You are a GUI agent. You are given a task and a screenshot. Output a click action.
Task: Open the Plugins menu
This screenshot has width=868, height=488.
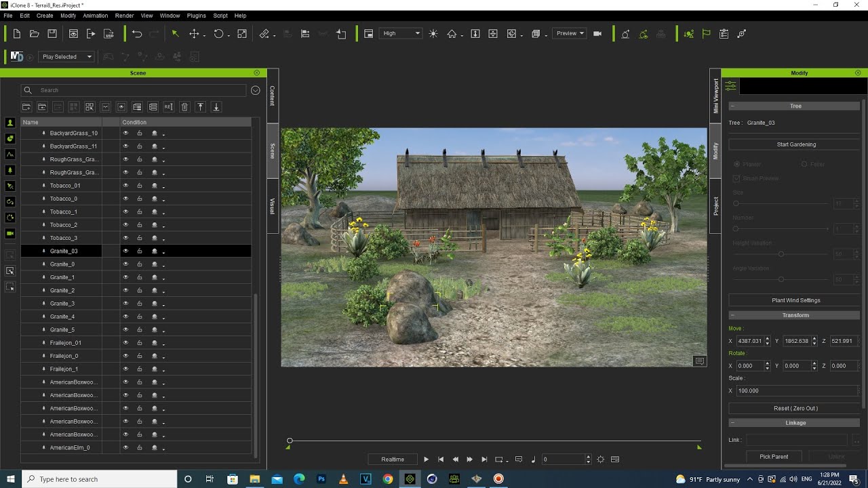tap(196, 16)
